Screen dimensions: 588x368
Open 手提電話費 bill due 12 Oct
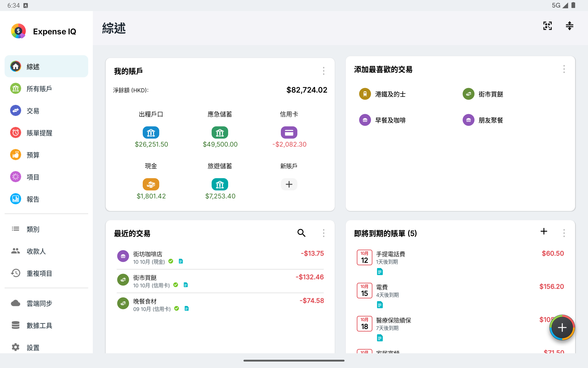pyautogui.click(x=460, y=263)
